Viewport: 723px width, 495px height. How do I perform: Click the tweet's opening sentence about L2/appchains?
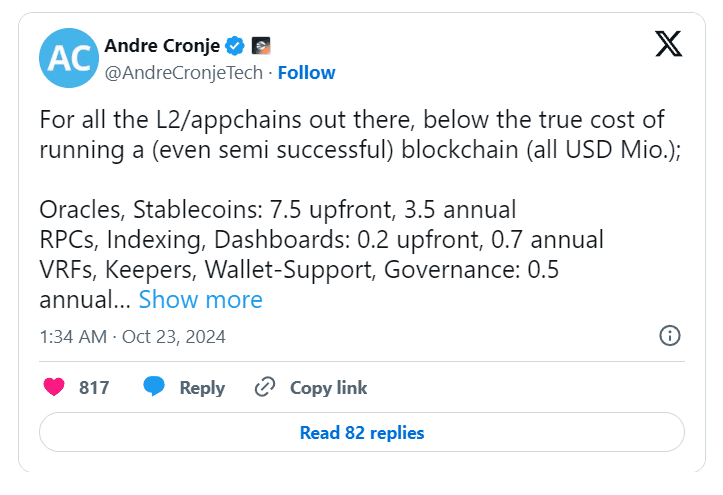[x=360, y=135]
